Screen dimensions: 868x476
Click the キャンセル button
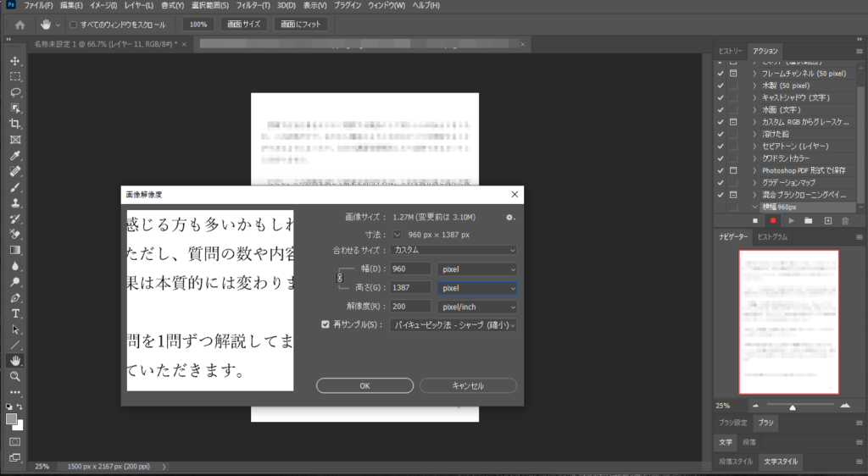468,385
